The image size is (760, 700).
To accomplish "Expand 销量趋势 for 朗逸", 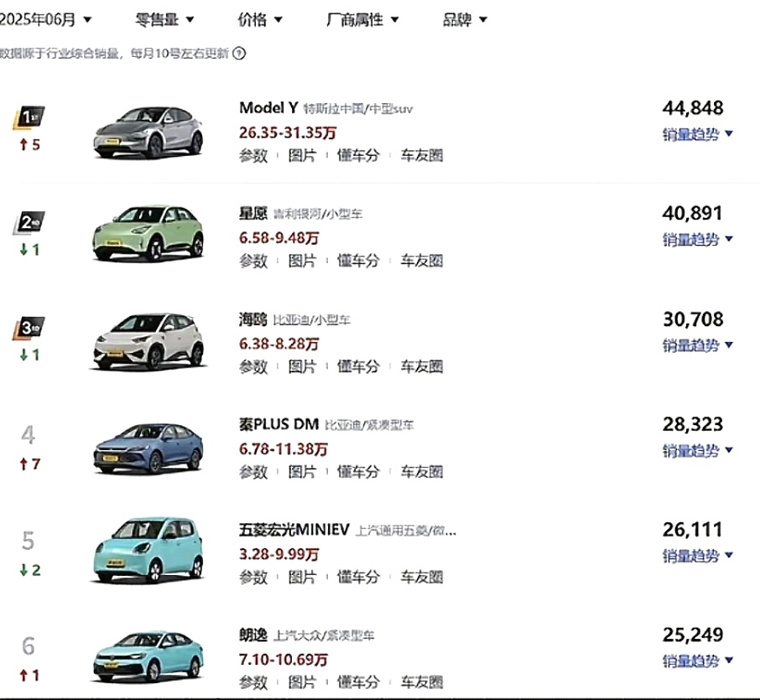I will [x=698, y=661].
